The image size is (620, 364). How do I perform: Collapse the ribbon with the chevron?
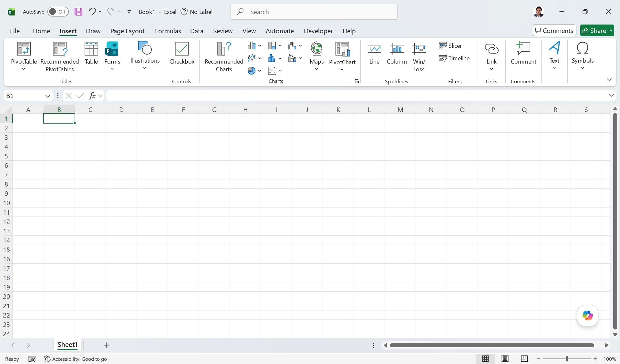tap(609, 79)
